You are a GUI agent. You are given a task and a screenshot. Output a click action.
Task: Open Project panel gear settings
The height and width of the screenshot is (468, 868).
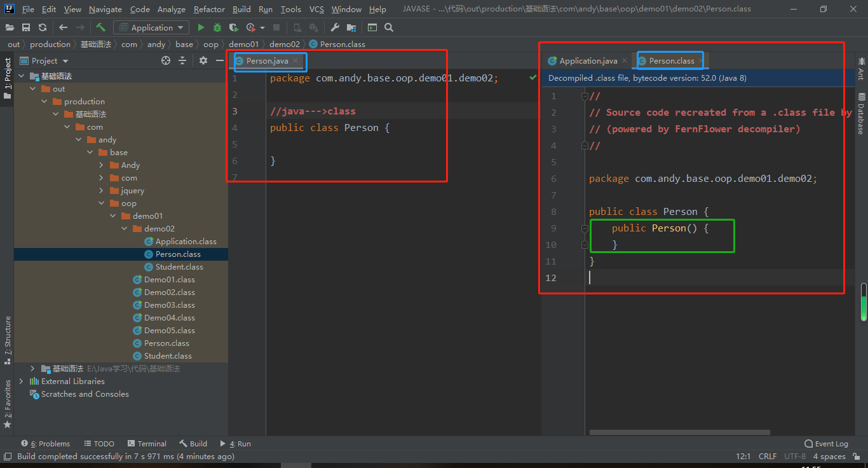coord(203,60)
